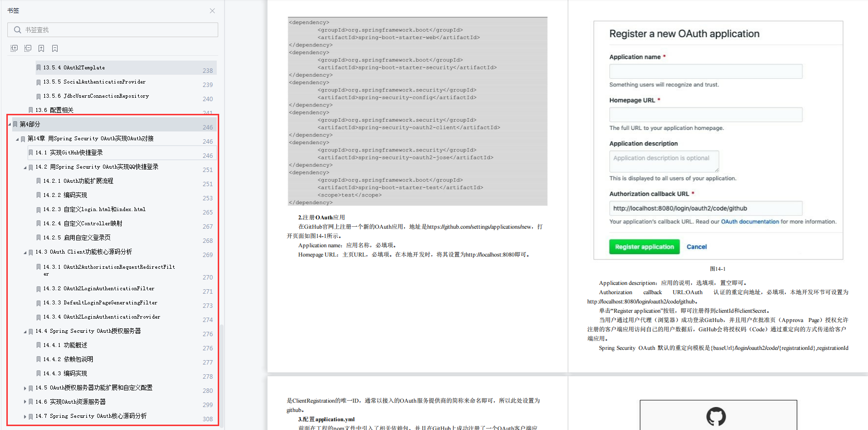Click the 书签查找 bookmark search field
Viewport: 868px width, 430px height.
click(x=113, y=30)
